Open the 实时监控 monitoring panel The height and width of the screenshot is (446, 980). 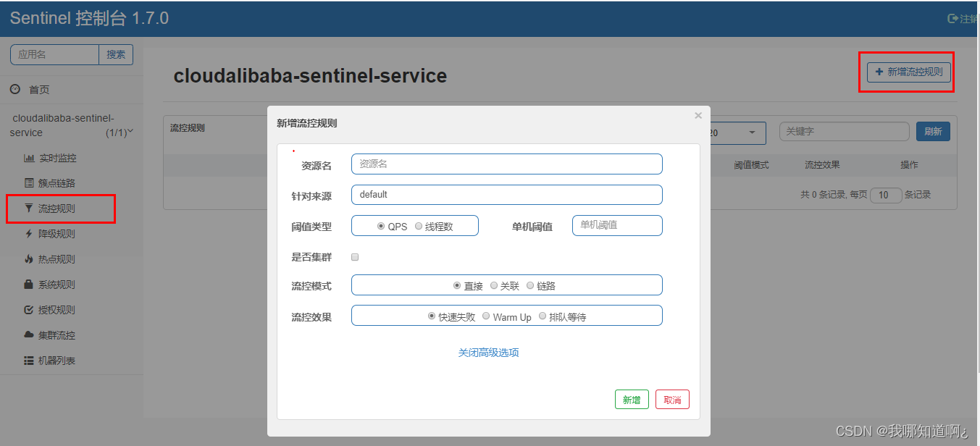[x=50, y=157]
